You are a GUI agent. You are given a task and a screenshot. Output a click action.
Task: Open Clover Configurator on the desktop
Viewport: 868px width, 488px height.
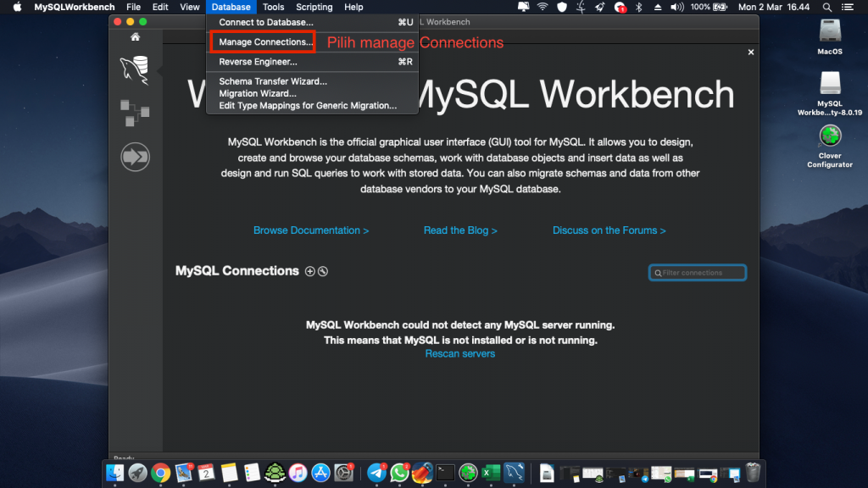pos(828,136)
